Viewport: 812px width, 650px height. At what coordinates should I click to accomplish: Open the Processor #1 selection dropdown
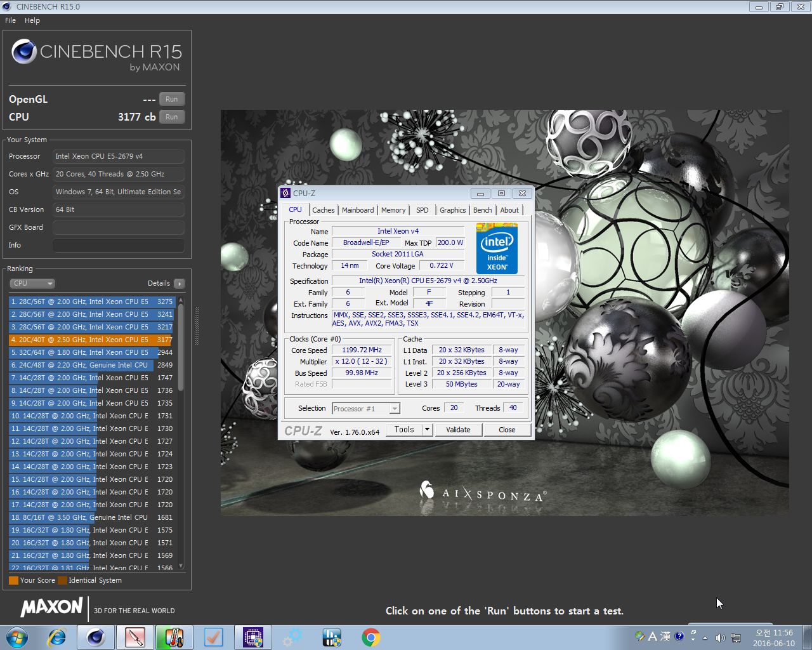click(x=366, y=408)
